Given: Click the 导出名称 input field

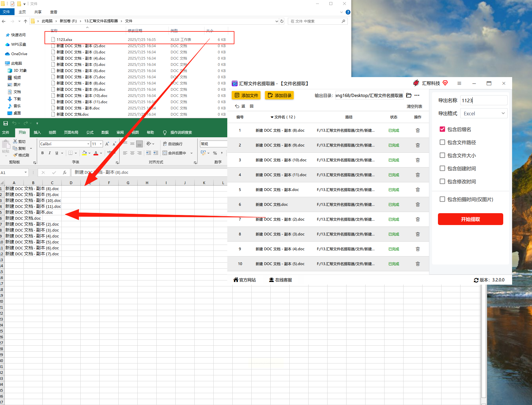Looking at the screenshot, I should (x=484, y=101).
